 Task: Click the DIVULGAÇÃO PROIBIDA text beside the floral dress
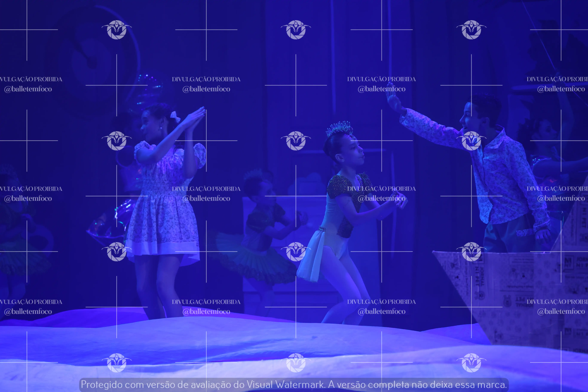[x=206, y=189]
